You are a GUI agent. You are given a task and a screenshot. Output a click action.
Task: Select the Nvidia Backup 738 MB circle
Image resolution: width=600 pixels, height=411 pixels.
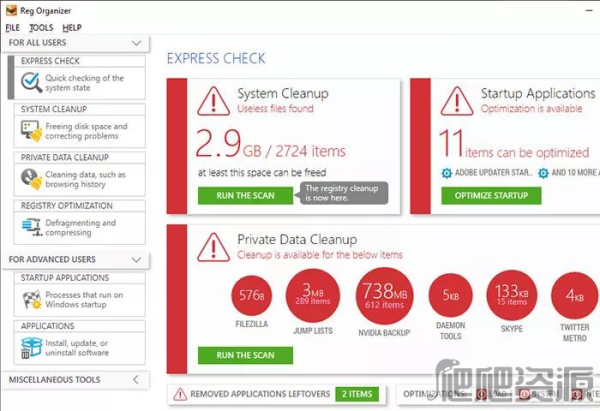(x=383, y=295)
